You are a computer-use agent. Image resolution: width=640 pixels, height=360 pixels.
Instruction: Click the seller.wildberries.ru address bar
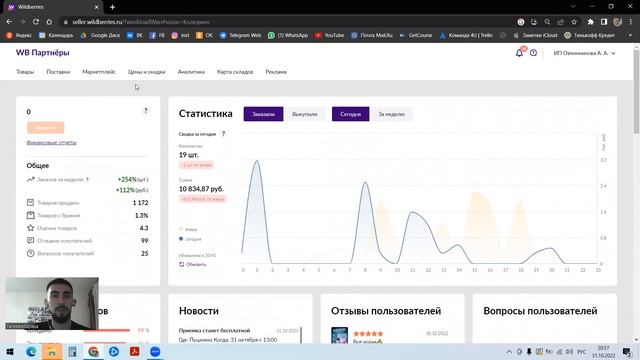pyautogui.click(x=286, y=22)
